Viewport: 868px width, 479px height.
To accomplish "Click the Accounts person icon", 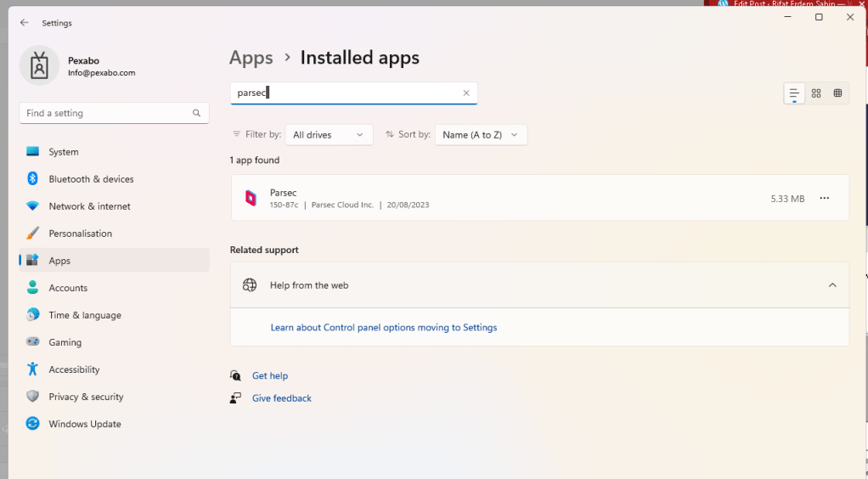I will (x=32, y=287).
